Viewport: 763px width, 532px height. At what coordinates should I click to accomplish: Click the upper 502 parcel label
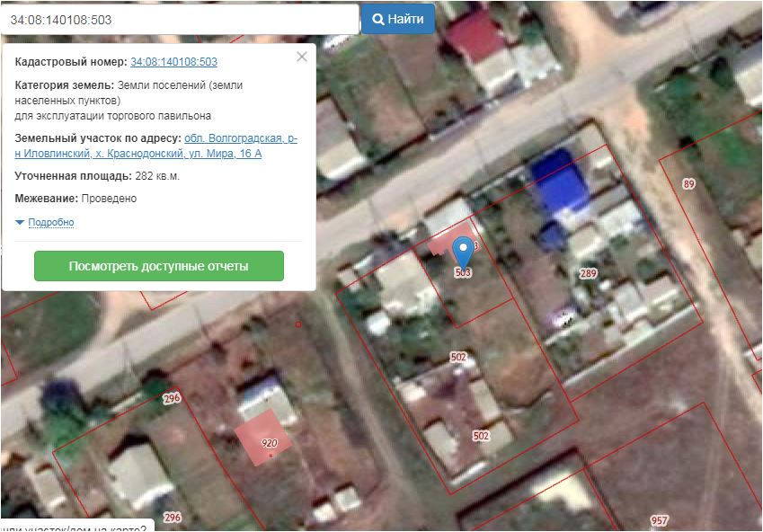point(458,357)
